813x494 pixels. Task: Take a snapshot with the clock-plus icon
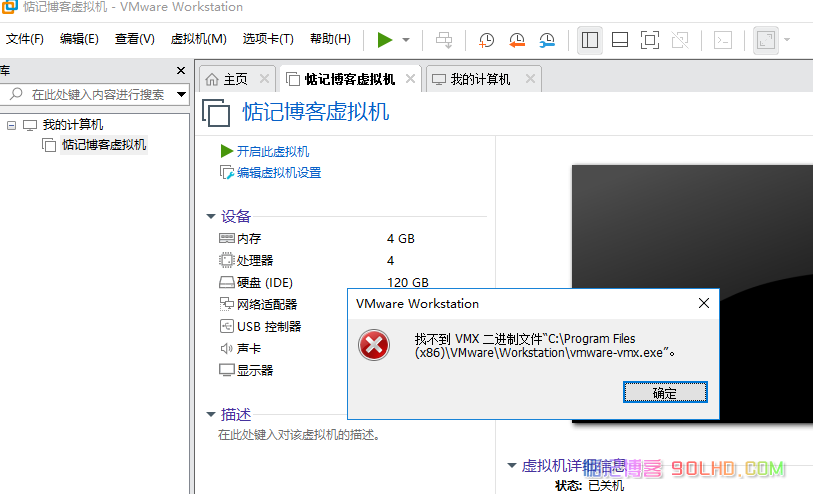pyautogui.click(x=486, y=40)
